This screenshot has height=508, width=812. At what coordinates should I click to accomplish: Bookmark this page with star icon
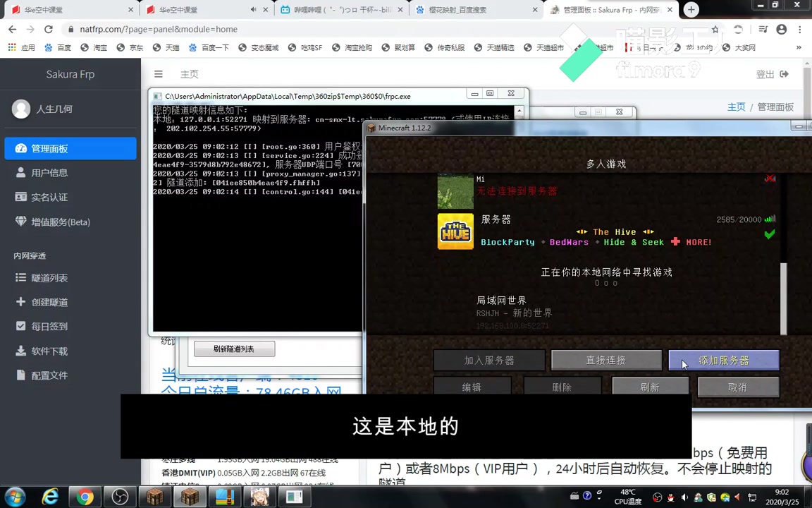pyautogui.click(x=715, y=30)
